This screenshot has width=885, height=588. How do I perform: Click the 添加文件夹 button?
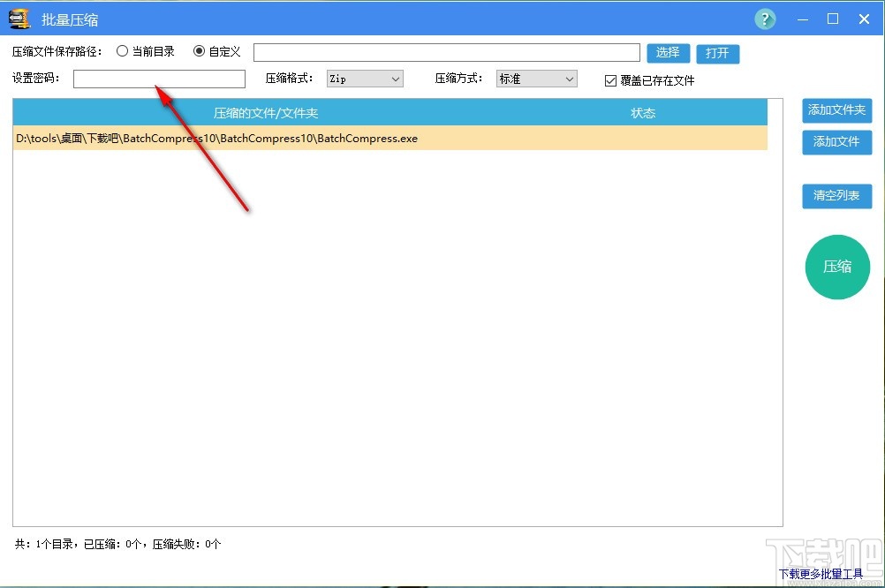tap(836, 110)
